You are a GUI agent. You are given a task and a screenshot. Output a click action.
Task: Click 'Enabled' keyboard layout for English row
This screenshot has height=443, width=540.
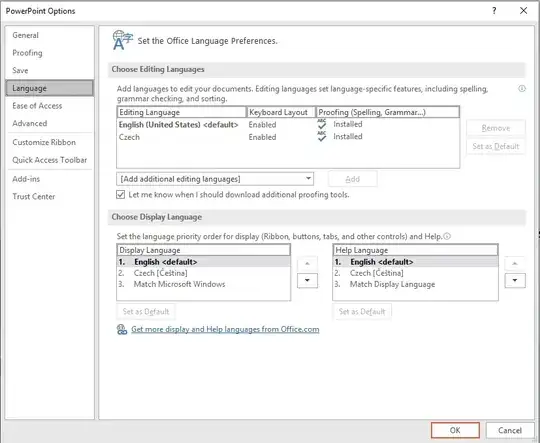(262, 125)
